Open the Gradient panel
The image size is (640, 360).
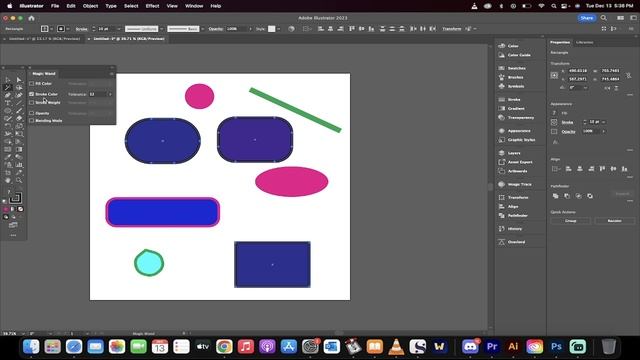pyautogui.click(x=511, y=109)
